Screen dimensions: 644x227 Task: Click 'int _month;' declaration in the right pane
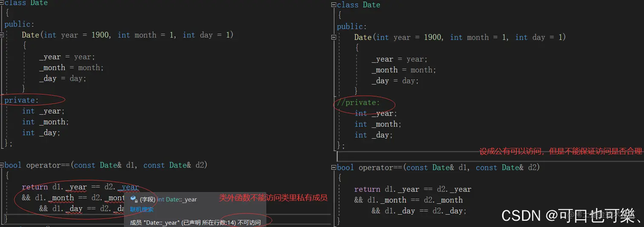[378, 124]
